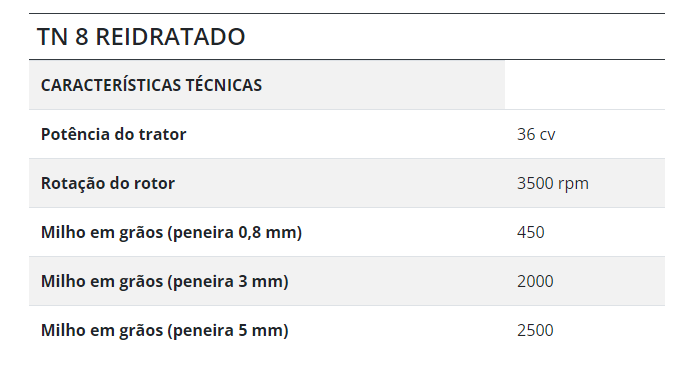Select the 3500 rpm value
687x369 pixels.
pos(552,183)
